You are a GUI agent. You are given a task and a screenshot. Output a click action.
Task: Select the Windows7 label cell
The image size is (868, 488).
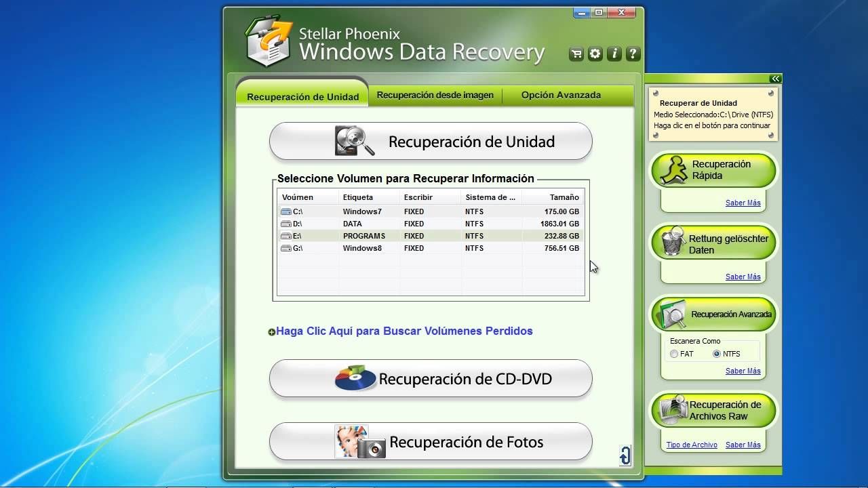(x=362, y=211)
